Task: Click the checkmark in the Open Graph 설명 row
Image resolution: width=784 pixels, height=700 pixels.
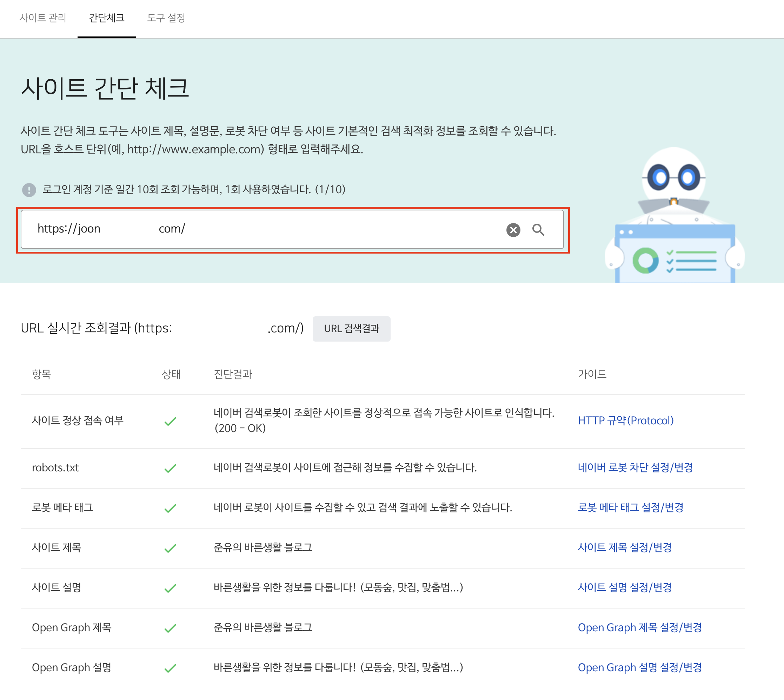Action: pos(170,668)
